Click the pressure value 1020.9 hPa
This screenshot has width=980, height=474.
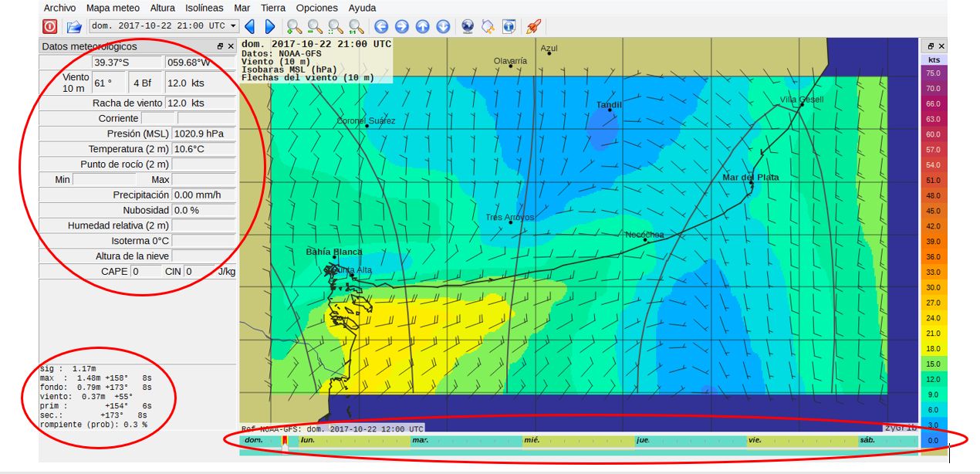[204, 134]
